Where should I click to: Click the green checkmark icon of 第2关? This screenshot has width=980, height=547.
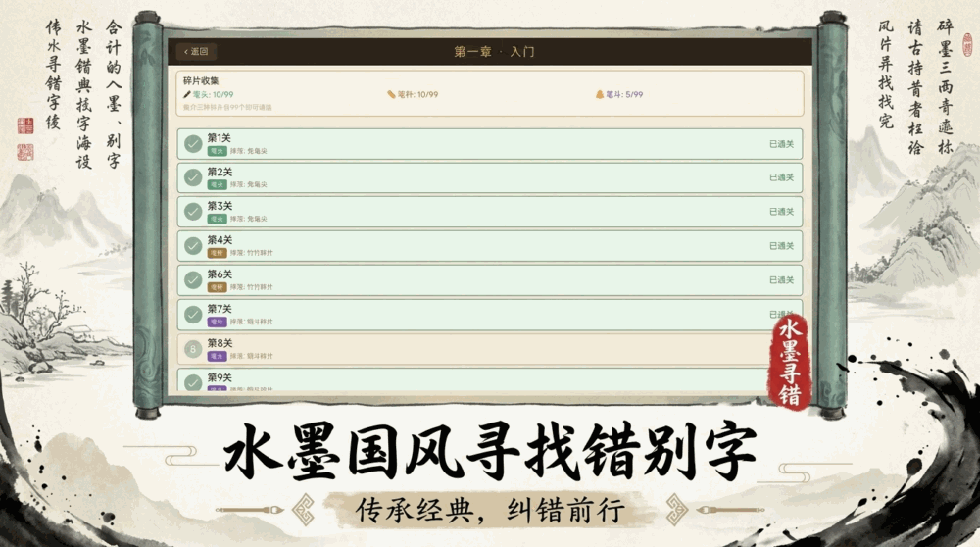[x=193, y=177]
